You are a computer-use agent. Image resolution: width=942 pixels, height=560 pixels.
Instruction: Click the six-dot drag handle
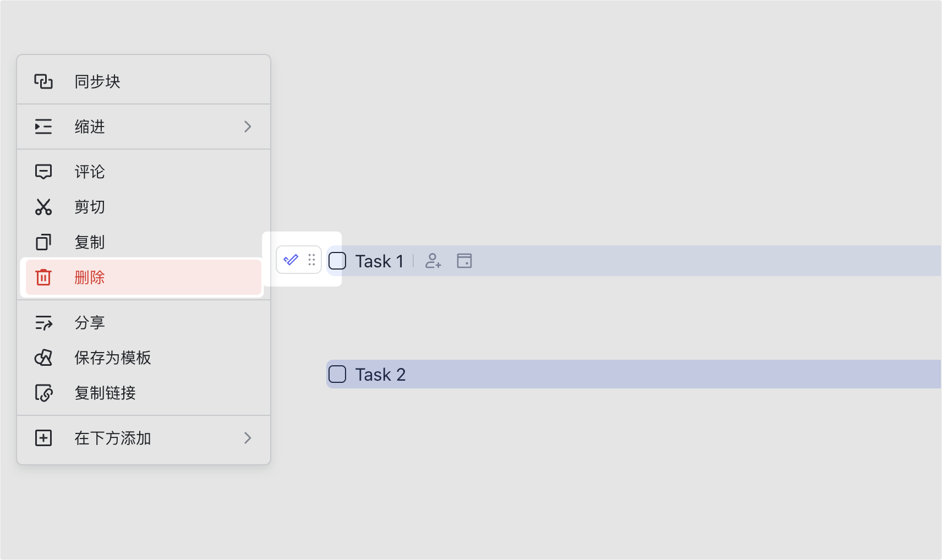pos(311,260)
